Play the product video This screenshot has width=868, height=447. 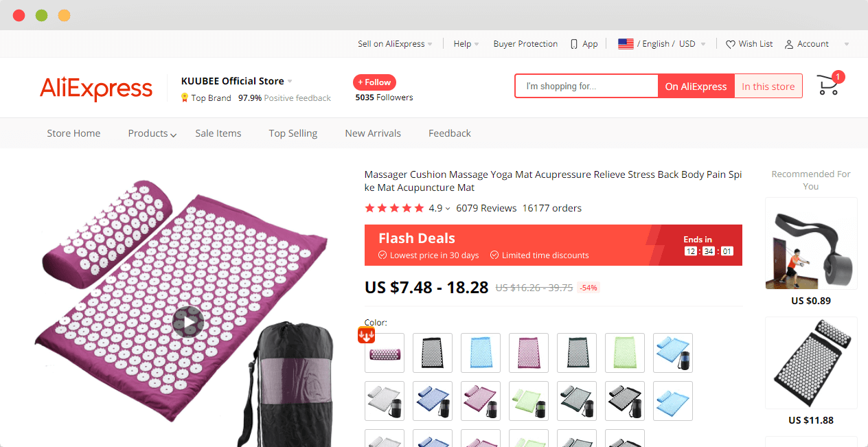point(188,321)
